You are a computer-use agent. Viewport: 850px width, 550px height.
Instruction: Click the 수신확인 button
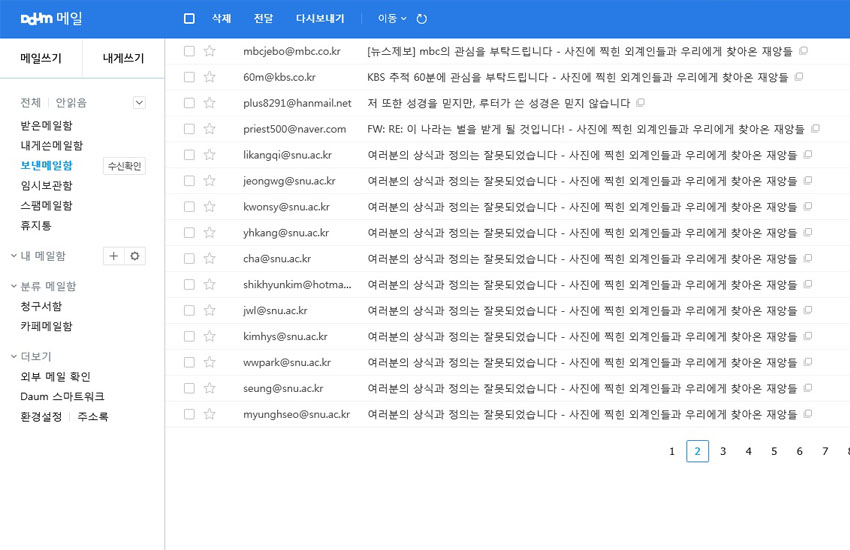point(125,166)
